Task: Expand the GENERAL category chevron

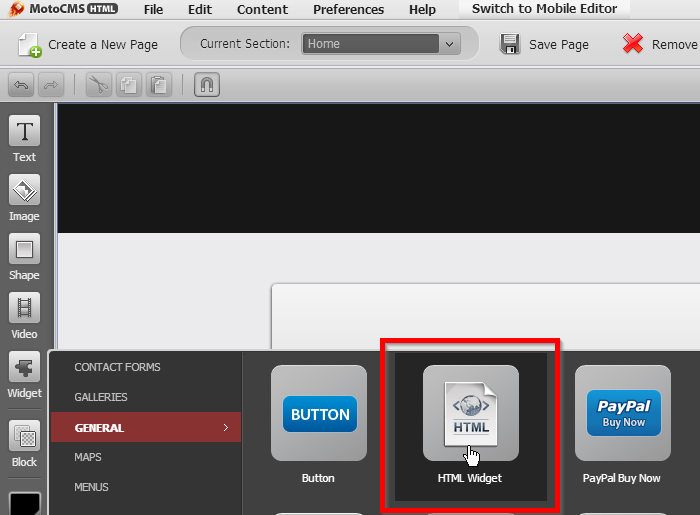Action: 225,428
